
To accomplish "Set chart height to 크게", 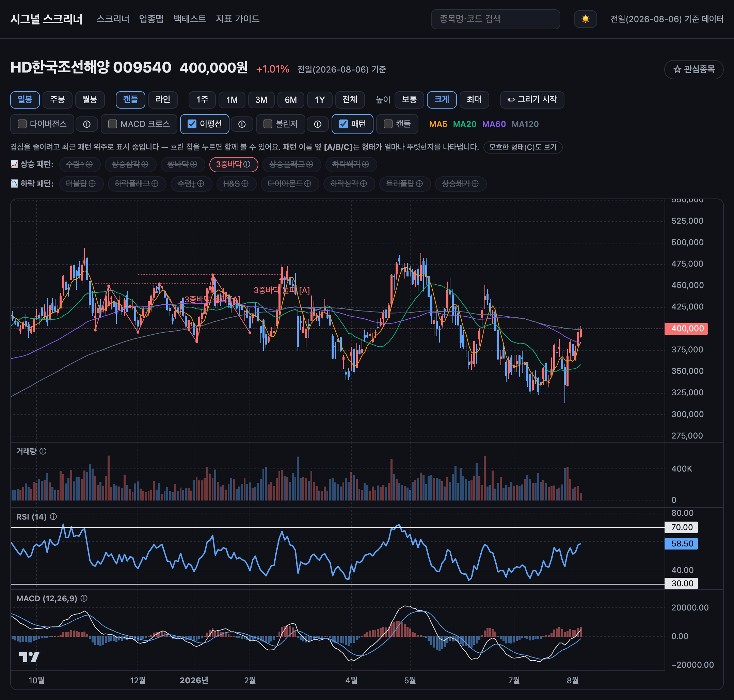I will (442, 100).
